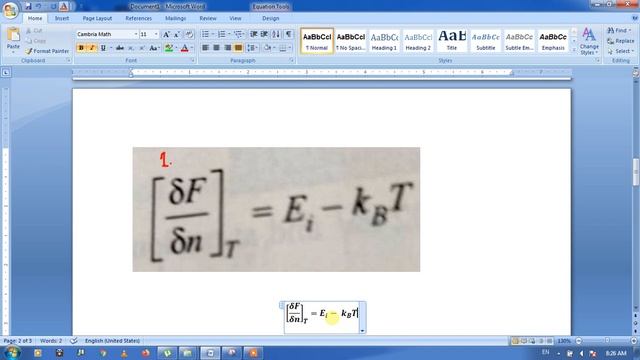Open the font size dropdown
640x360 pixels.
(156, 34)
